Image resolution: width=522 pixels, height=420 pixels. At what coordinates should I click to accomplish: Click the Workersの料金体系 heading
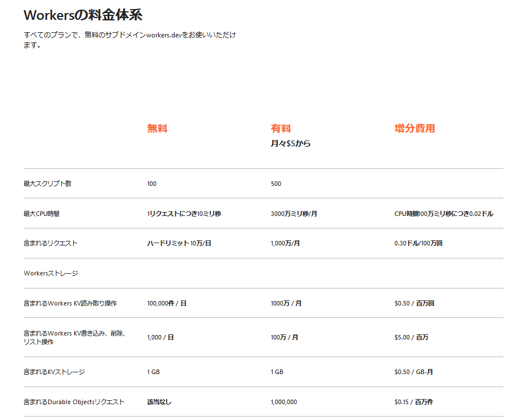click(83, 15)
